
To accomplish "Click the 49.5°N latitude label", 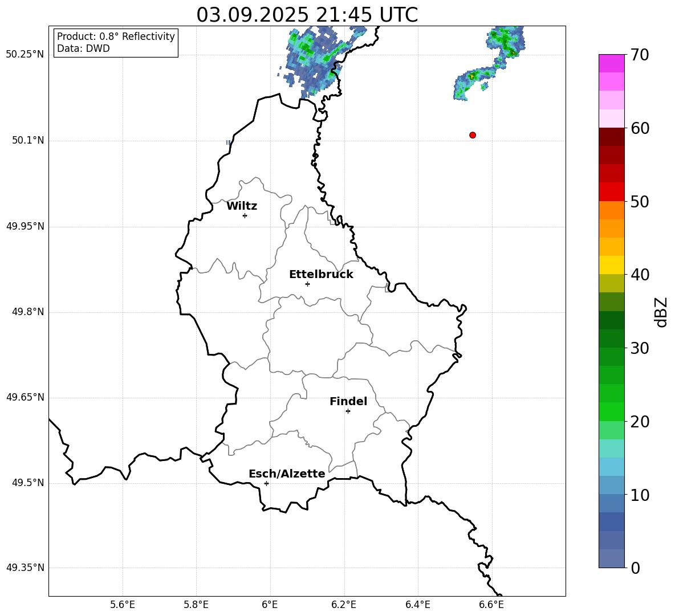I will [28, 483].
